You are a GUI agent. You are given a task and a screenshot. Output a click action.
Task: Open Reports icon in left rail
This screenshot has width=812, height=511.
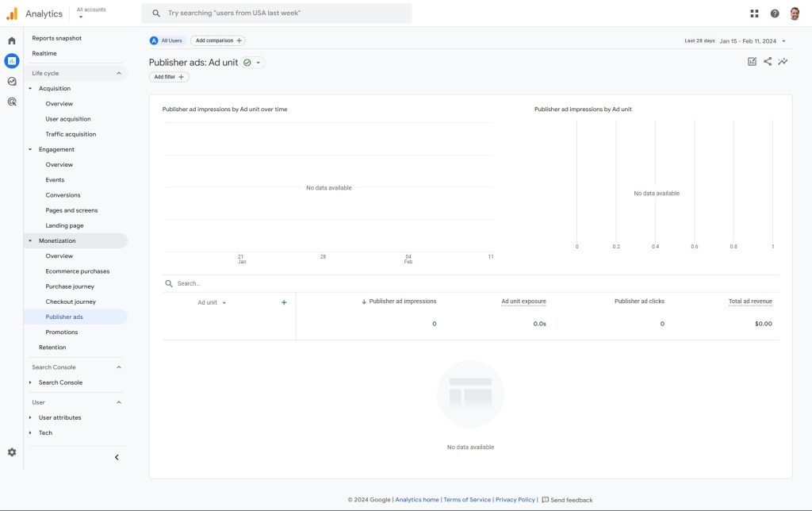pos(11,60)
